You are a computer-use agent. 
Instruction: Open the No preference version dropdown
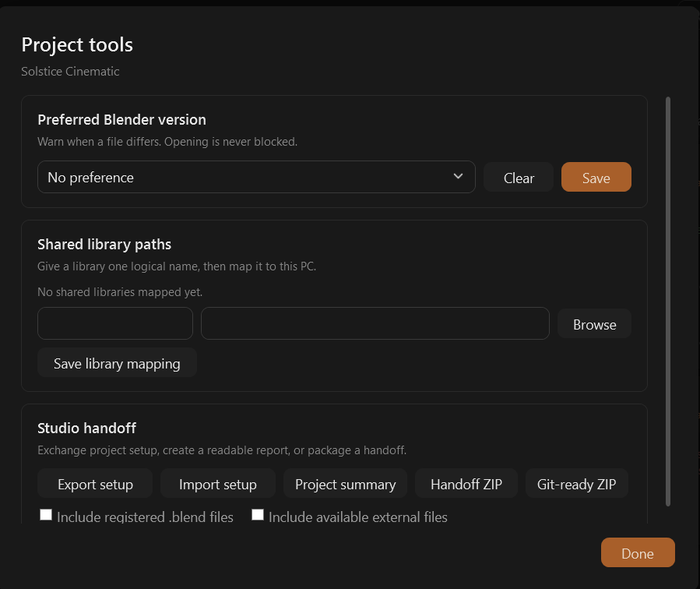[x=256, y=177]
